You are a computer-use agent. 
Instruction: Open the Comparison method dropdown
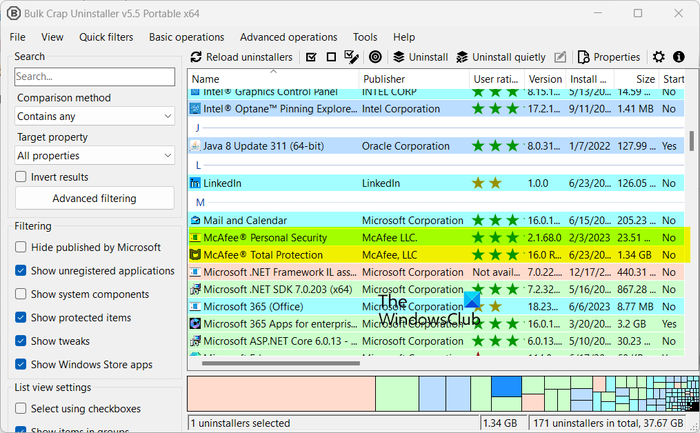point(95,116)
